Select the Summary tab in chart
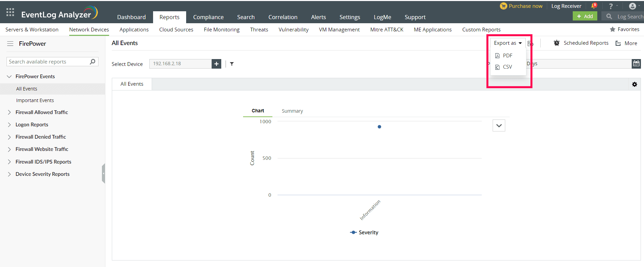Viewport: 644px width, 267px height. 292,111
